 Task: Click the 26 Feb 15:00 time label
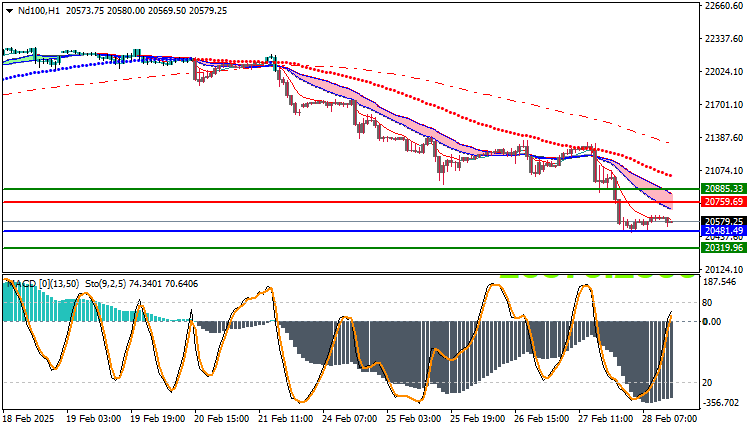tap(542, 419)
